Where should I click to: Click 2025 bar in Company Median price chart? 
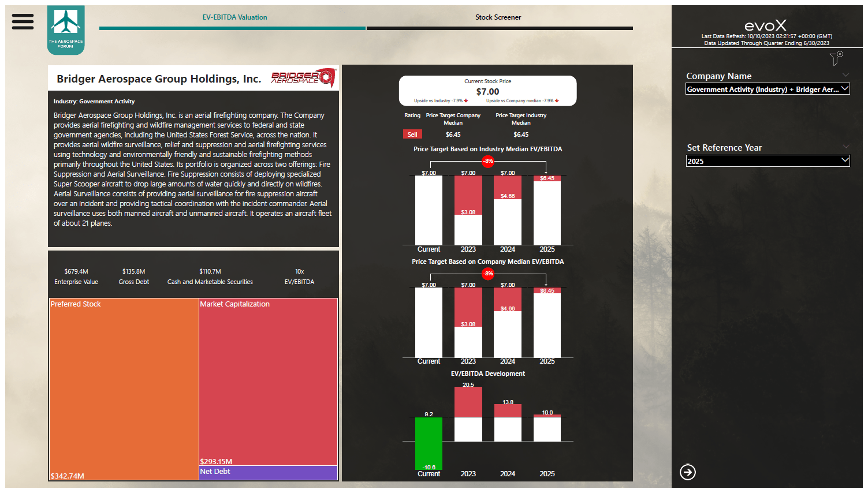[x=547, y=322]
